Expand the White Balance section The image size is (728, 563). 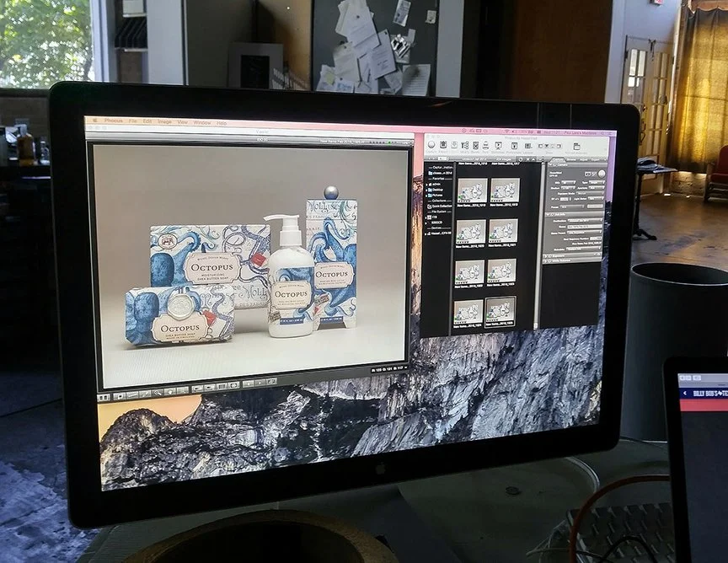click(x=544, y=261)
